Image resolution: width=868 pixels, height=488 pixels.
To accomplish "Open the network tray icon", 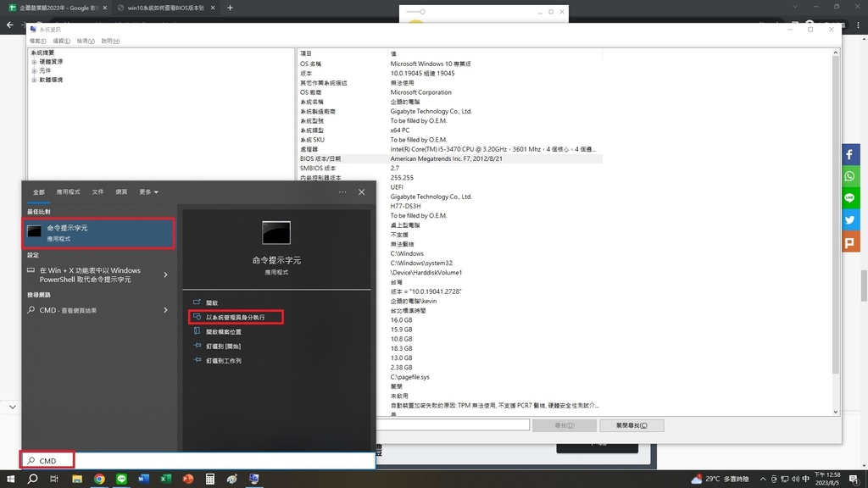I will (785, 480).
